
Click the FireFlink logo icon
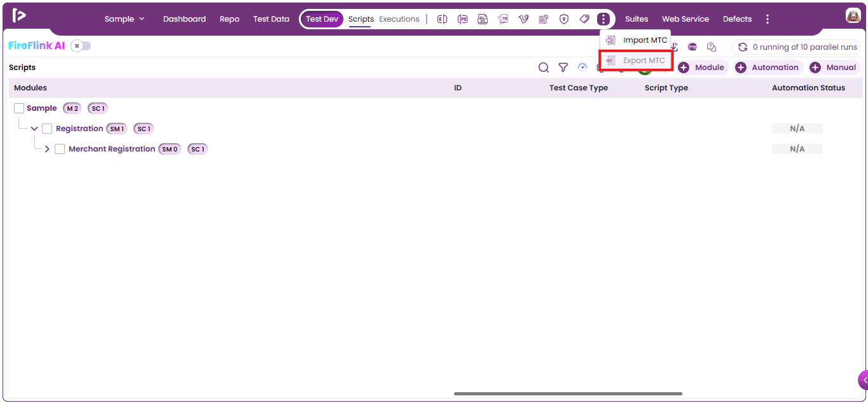click(19, 16)
